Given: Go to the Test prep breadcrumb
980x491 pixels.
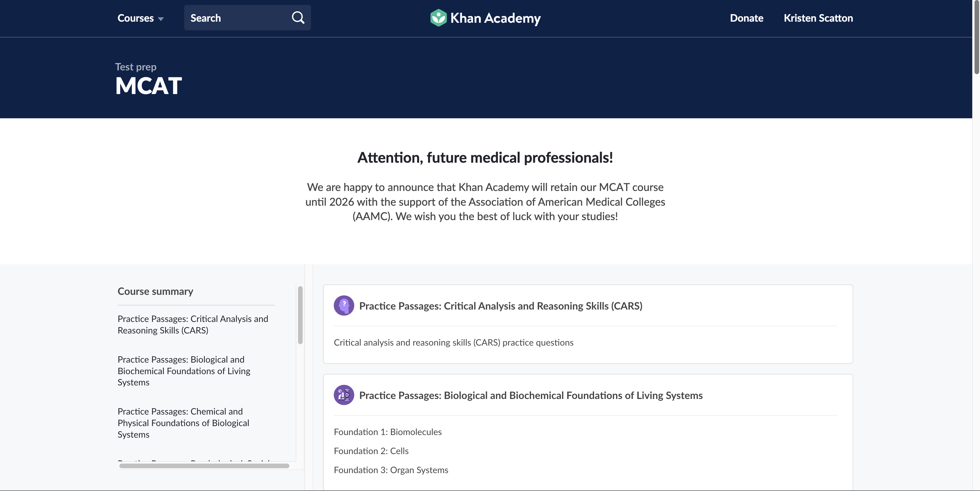Looking at the screenshot, I should click(136, 67).
